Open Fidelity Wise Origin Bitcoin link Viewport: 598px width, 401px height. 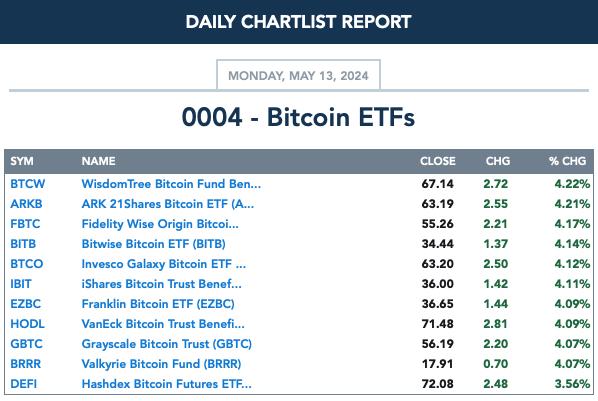pyautogui.click(x=160, y=224)
